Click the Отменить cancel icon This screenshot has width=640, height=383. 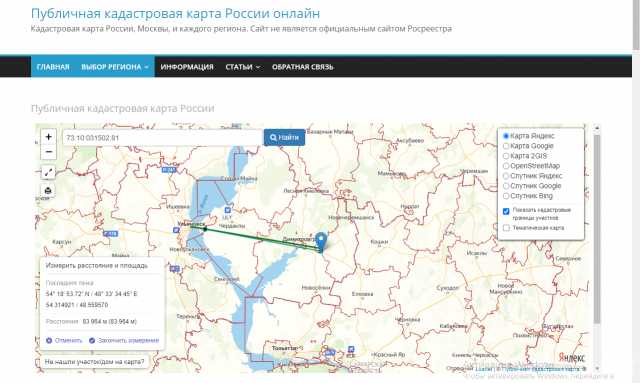49,340
